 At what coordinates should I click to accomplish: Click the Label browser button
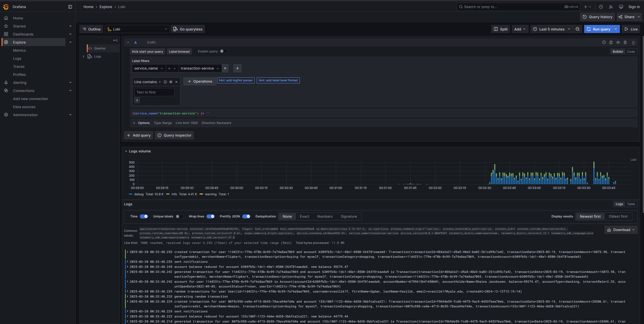click(179, 52)
